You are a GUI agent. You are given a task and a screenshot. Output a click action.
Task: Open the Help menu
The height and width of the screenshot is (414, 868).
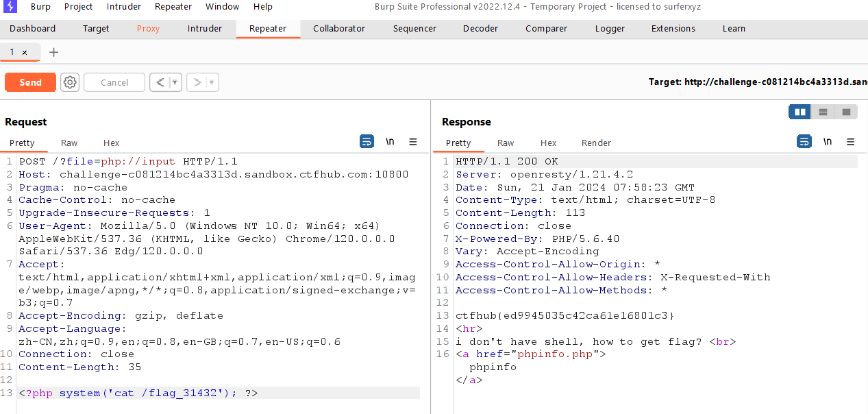(263, 7)
